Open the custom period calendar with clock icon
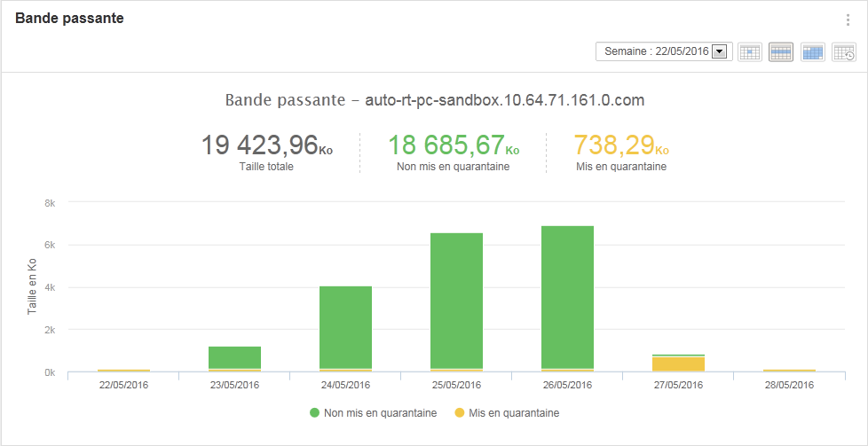Image resolution: width=868 pixels, height=446 pixels. point(844,52)
